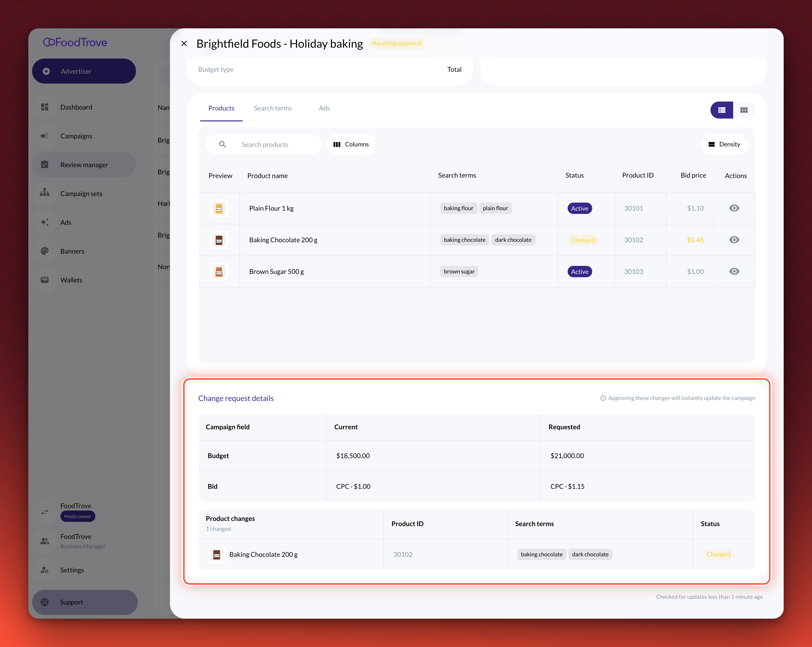Open Wallets in the sidebar
This screenshot has height=647, width=812.
[84, 280]
